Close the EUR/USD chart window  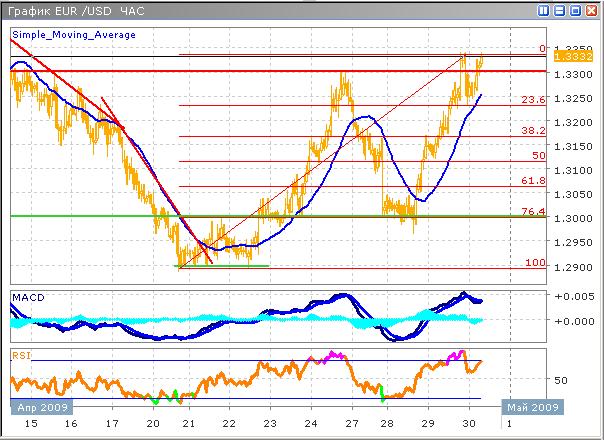pos(589,11)
